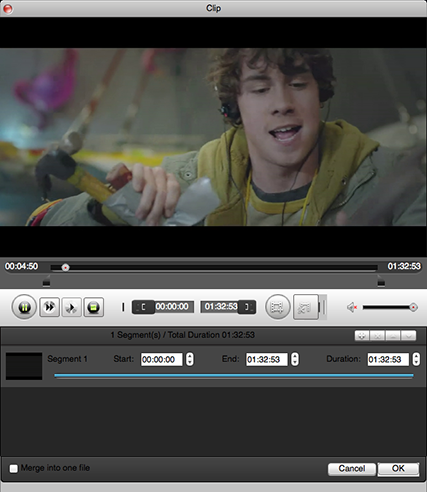Viewport: 427px width, 492px height.
Task: Click the playback progress bar position knob
Action: (66, 267)
